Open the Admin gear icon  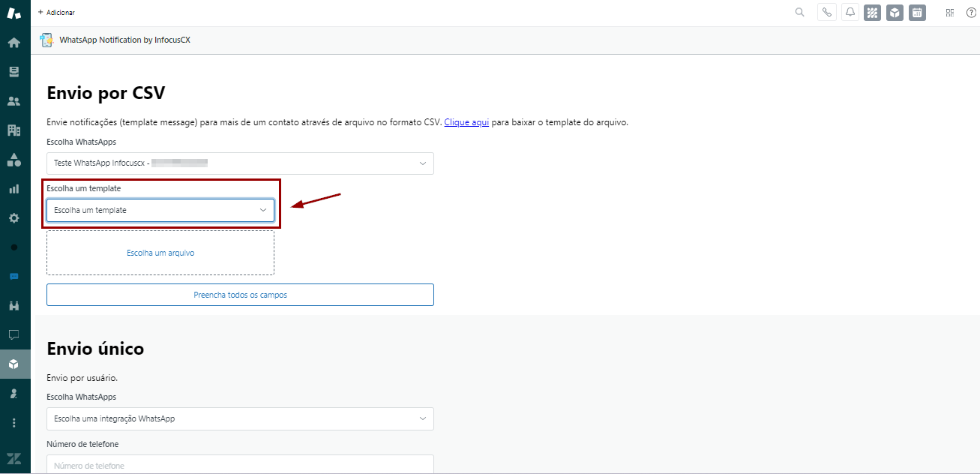[13, 218]
